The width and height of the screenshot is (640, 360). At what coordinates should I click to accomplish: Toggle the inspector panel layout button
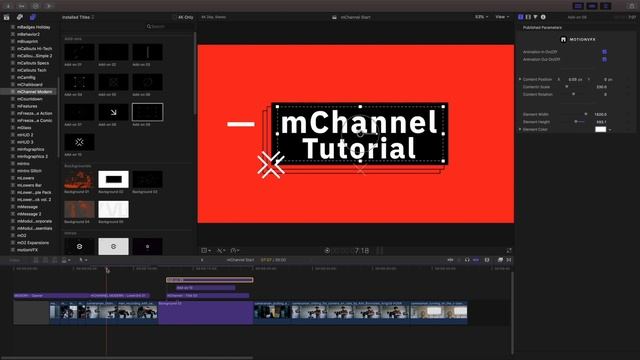(x=606, y=6)
